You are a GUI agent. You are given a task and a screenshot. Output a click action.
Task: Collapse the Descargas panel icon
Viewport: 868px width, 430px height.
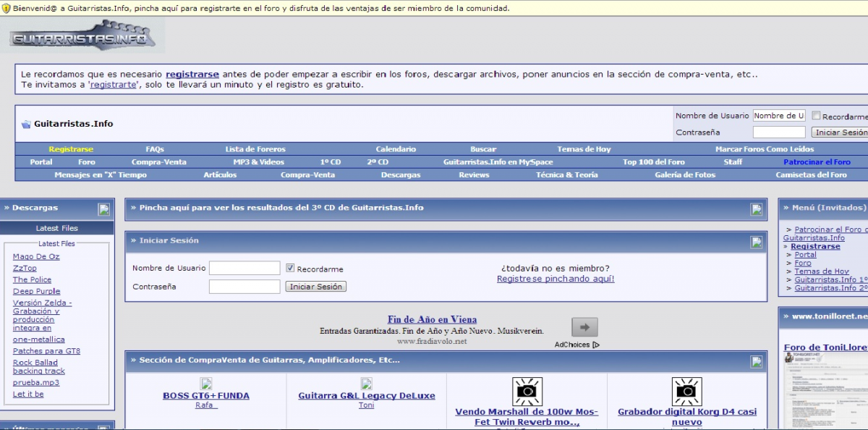point(104,209)
